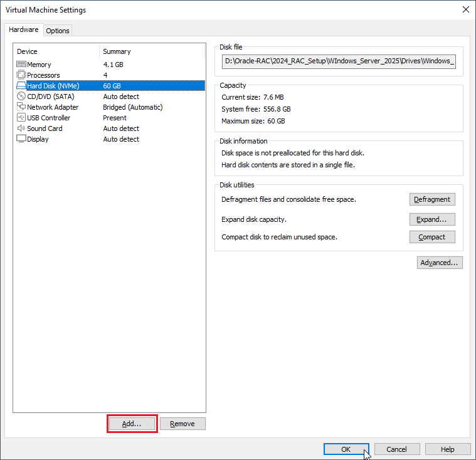Open the Hardware tab
This screenshot has width=476, height=460.
pyautogui.click(x=24, y=30)
